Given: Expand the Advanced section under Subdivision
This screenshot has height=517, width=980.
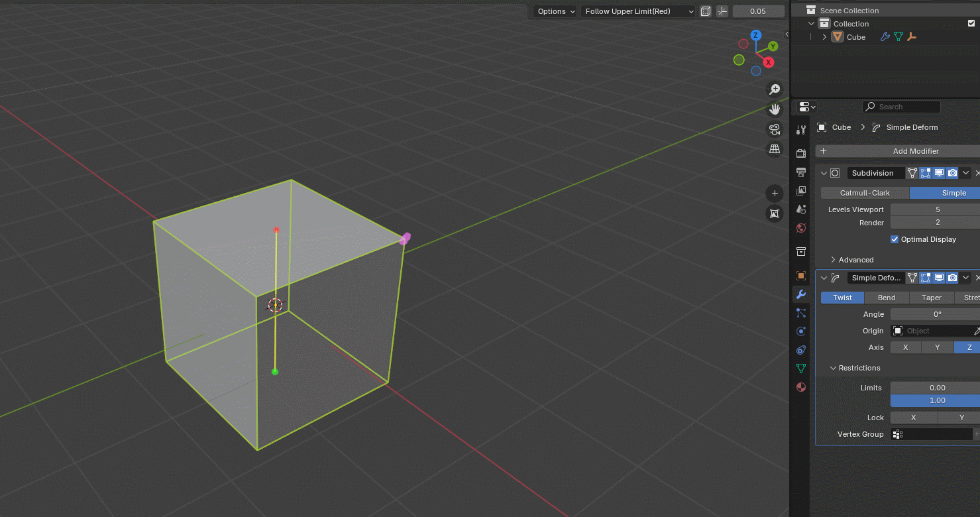Looking at the screenshot, I should (x=851, y=259).
